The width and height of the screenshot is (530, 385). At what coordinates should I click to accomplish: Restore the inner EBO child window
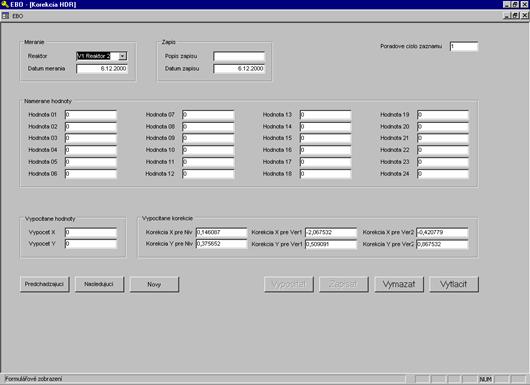click(x=515, y=16)
